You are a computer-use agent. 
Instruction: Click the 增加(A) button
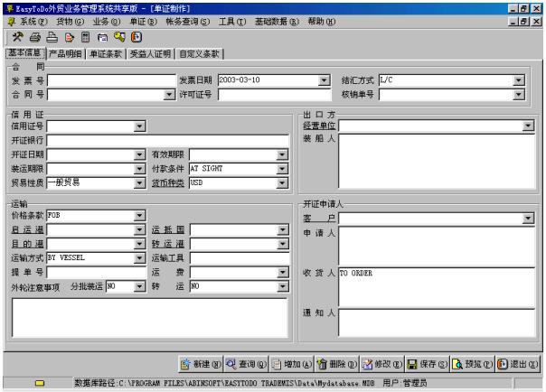pyautogui.click(x=291, y=364)
